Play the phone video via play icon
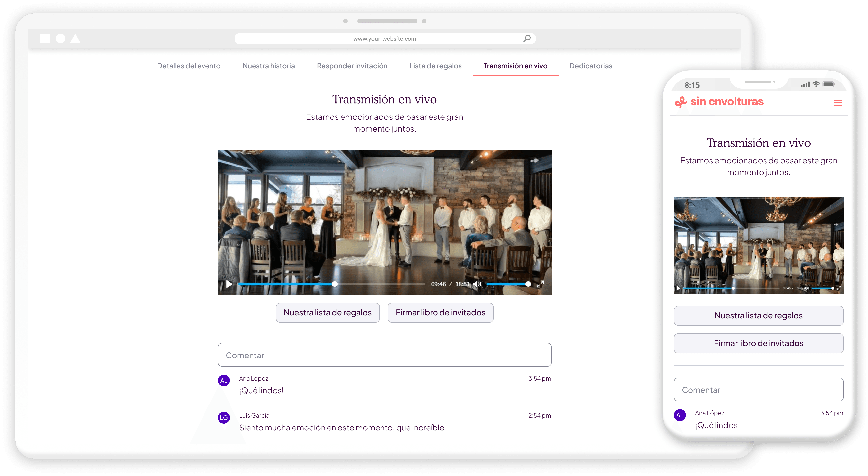This screenshot has height=476, width=868. [x=678, y=288]
